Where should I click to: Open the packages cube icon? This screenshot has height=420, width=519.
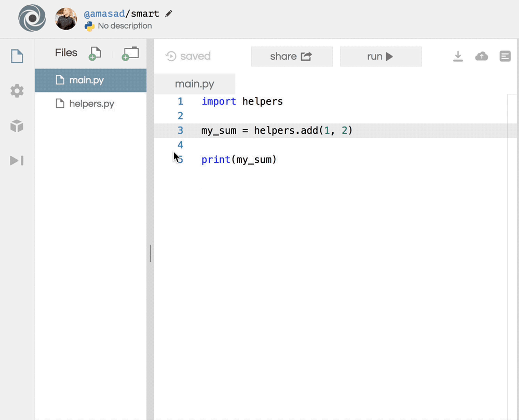click(17, 126)
